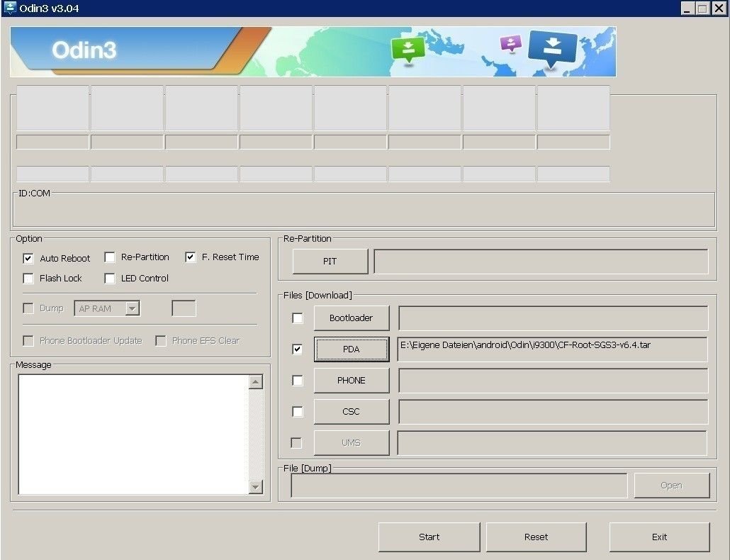This screenshot has width=730, height=560.
Task: Enable the Re-Partition checkbox
Action: pos(110,257)
